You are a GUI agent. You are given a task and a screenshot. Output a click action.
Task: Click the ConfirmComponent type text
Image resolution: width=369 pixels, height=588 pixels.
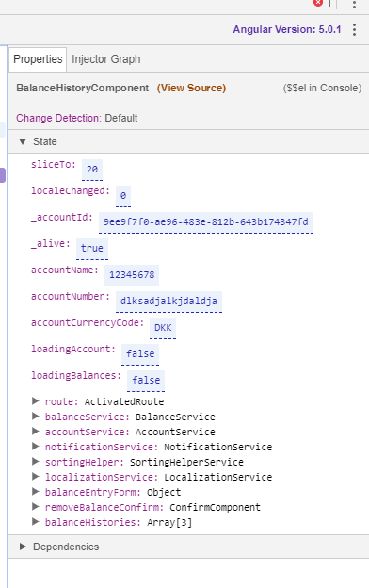click(215, 507)
